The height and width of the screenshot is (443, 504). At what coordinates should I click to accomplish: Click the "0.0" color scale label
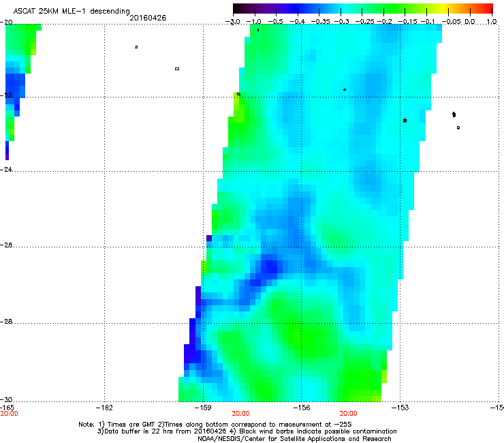click(x=470, y=22)
